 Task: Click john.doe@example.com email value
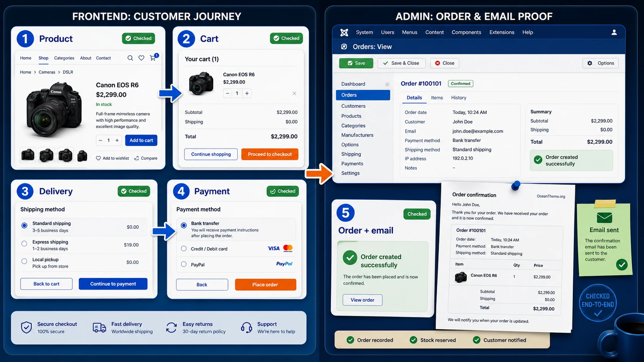click(x=478, y=131)
